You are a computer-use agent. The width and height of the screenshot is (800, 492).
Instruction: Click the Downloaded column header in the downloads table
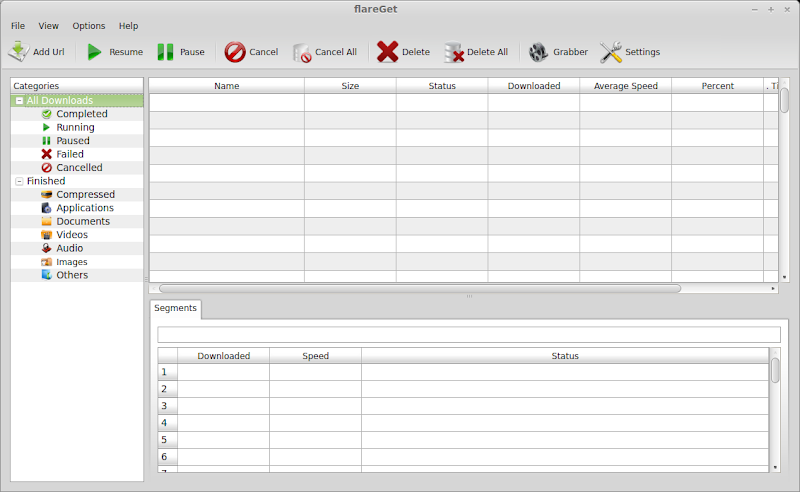(534, 86)
